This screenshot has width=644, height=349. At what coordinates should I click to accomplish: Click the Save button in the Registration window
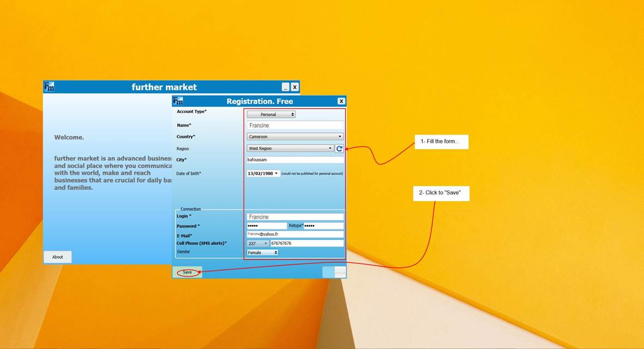187,272
